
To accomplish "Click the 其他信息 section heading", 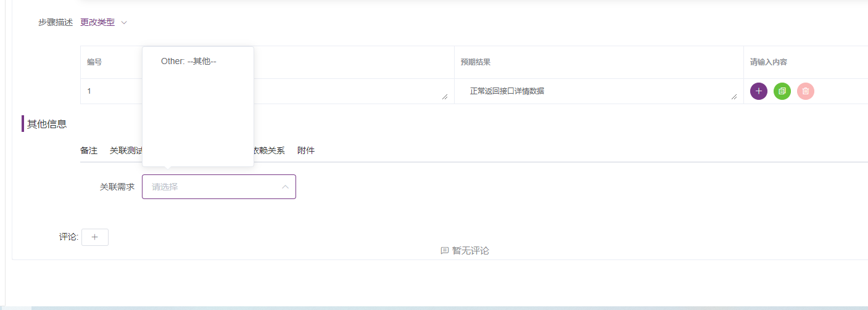I will [x=47, y=124].
